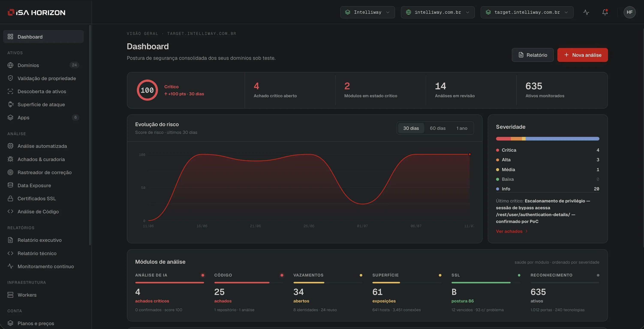Image resolution: width=644 pixels, height=329 pixels.
Task: Click the ISA Horizon logo
Action: pyautogui.click(x=36, y=12)
